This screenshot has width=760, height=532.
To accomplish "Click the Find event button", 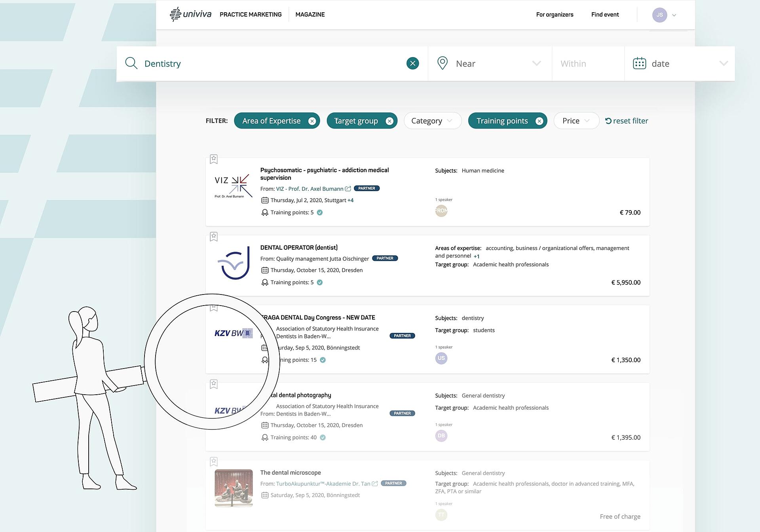I will tap(605, 14).
